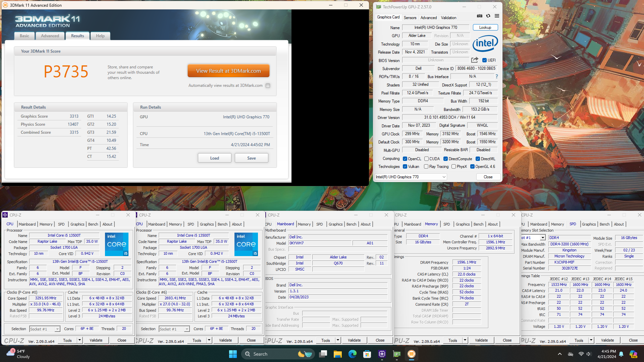
Task: Click the P3735 score text
Action: tap(66, 71)
